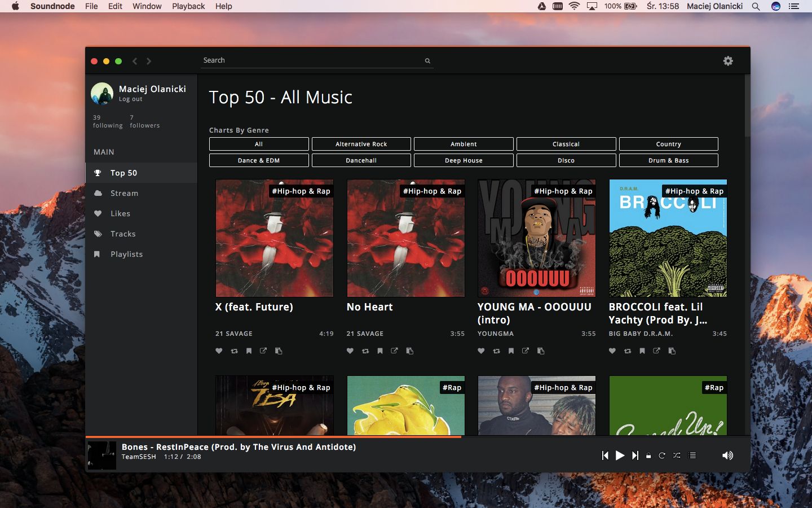This screenshot has height=508, width=812.
Task: Bookmark No Heart to a playlist
Action: pyautogui.click(x=380, y=351)
